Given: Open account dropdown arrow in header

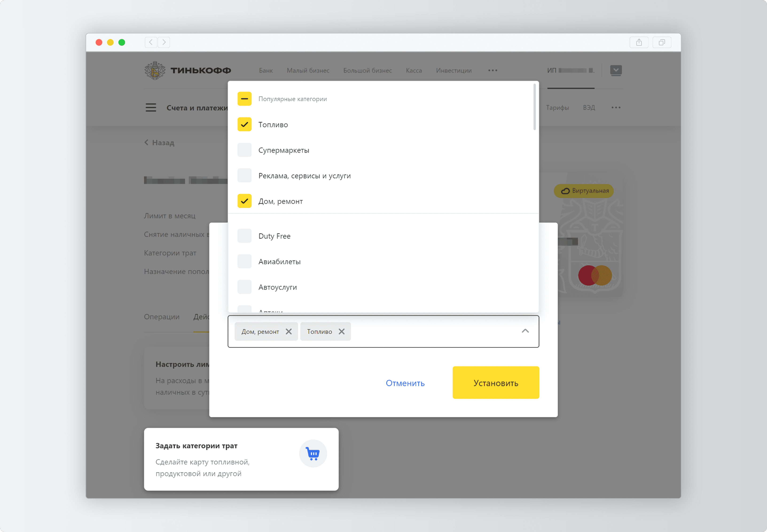Looking at the screenshot, I should tap(616, 70).
